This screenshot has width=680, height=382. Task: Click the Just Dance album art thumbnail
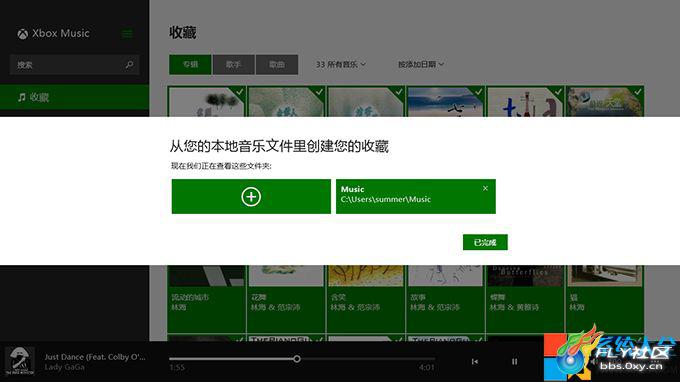(20, 361)
